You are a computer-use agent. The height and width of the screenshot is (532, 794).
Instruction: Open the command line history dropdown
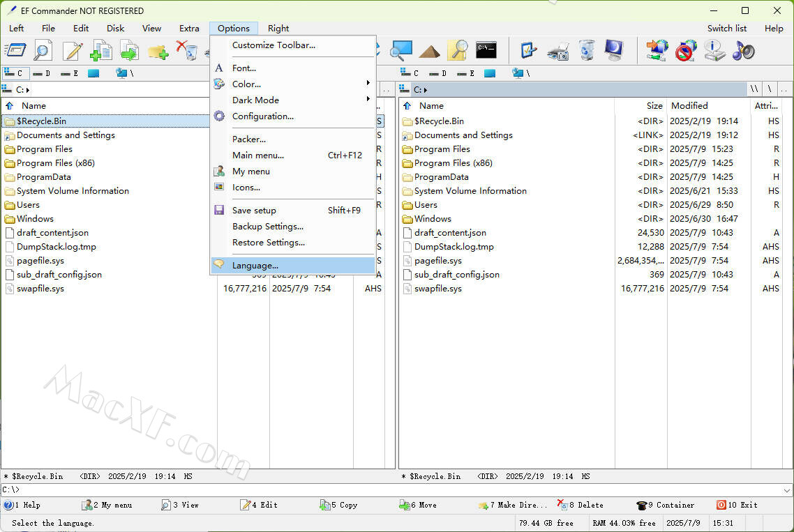[x=787, y=490]
